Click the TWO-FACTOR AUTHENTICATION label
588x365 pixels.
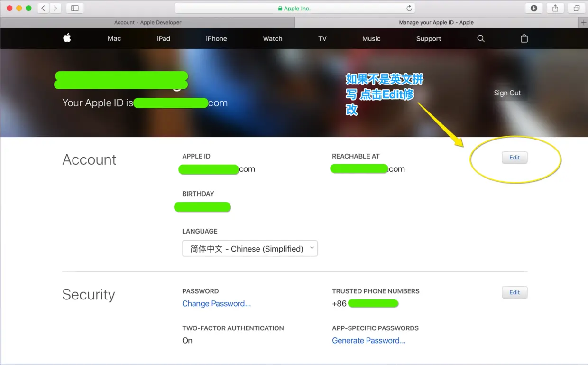pos(233,328)
